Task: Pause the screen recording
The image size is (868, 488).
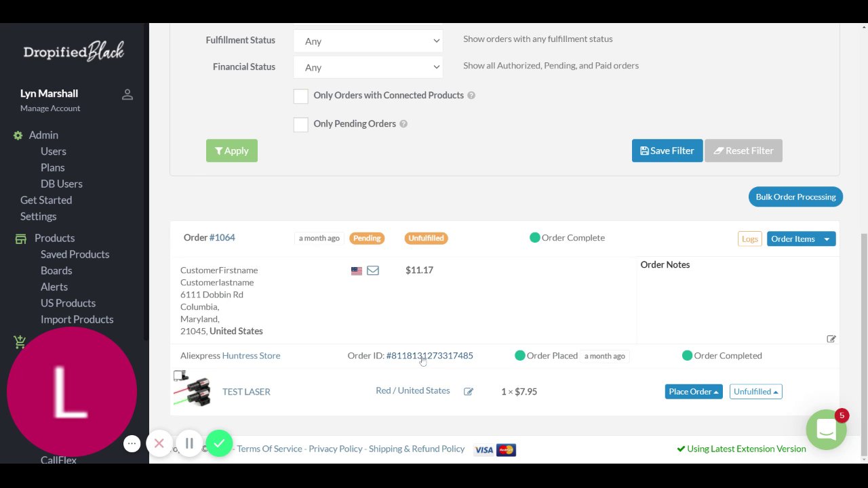Action: [x=189, y=444]
